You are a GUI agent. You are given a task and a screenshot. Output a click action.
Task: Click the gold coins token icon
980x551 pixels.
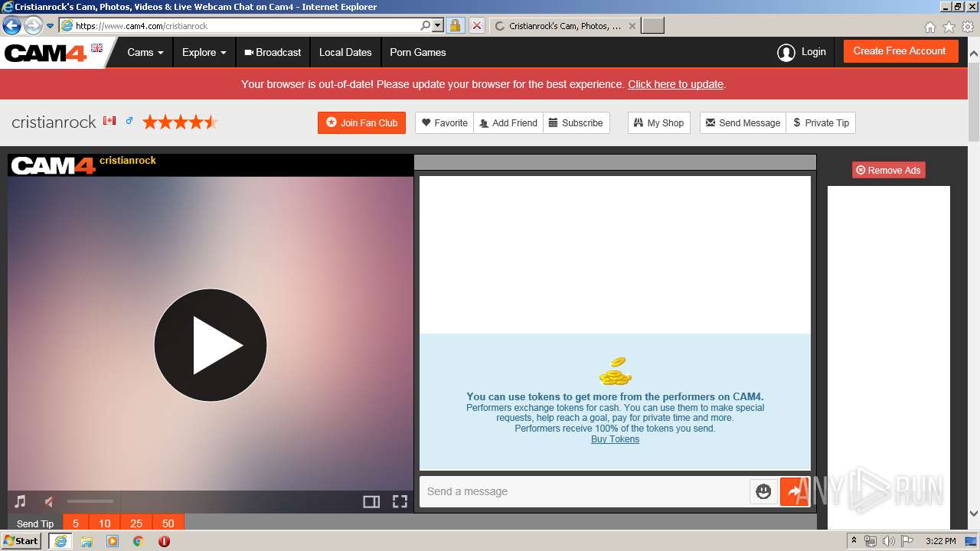click(615, 371)
